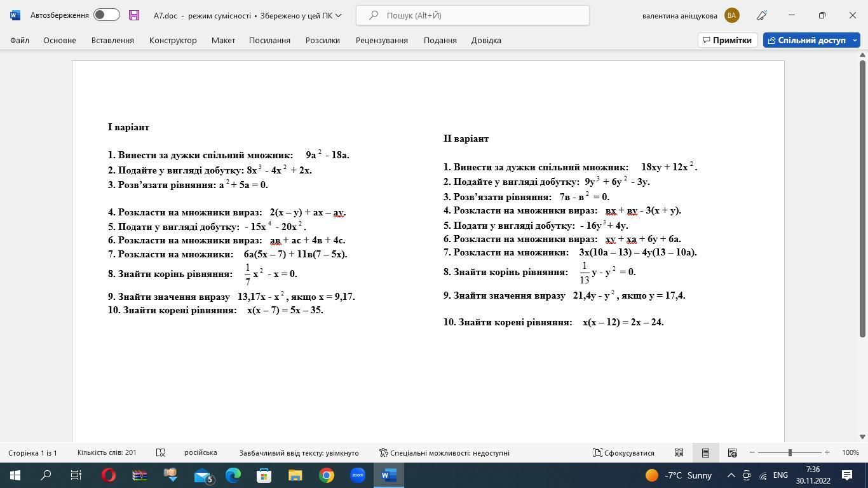Open the BA user account avatar

[x=732, y=15]
